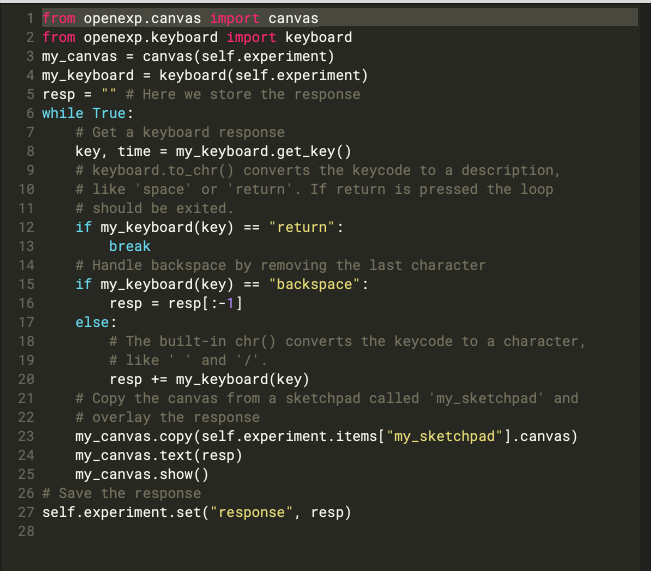Viewport: 651px width, 571px height.
Task: Click the comment '# Handle backspace by removing'
Action: [280, 265]
